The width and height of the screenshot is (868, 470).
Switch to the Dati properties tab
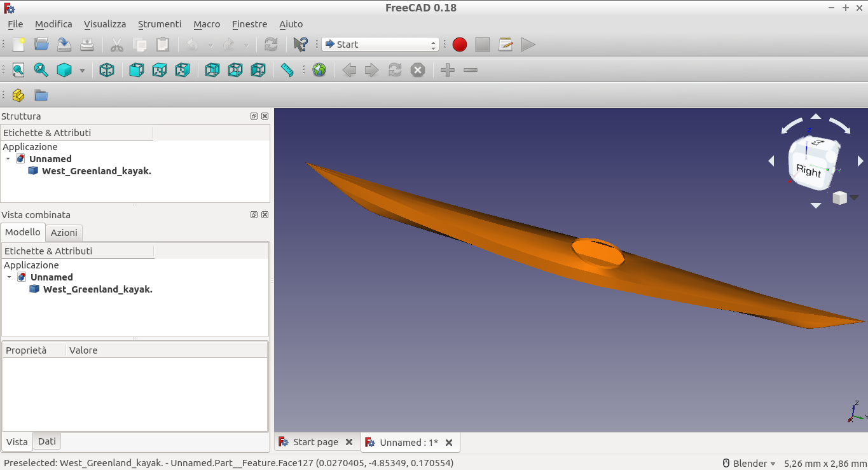click(x=47, y=441)
